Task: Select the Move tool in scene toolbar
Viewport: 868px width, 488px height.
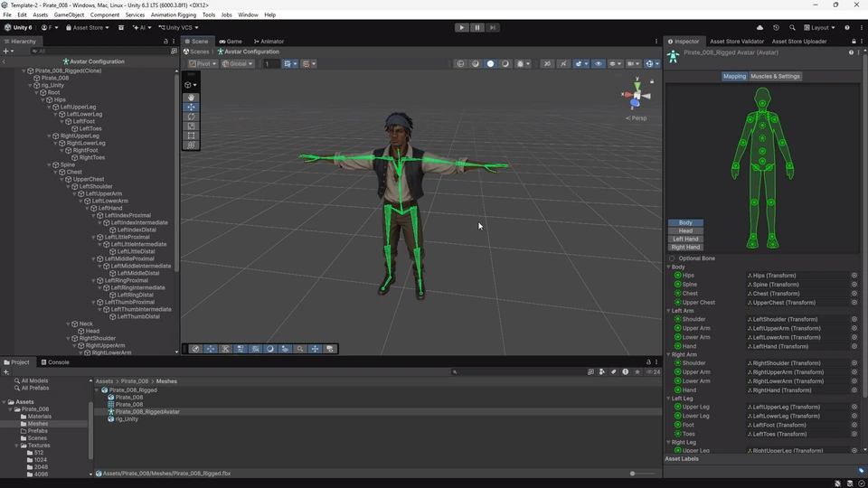Action: coord(191,107)
